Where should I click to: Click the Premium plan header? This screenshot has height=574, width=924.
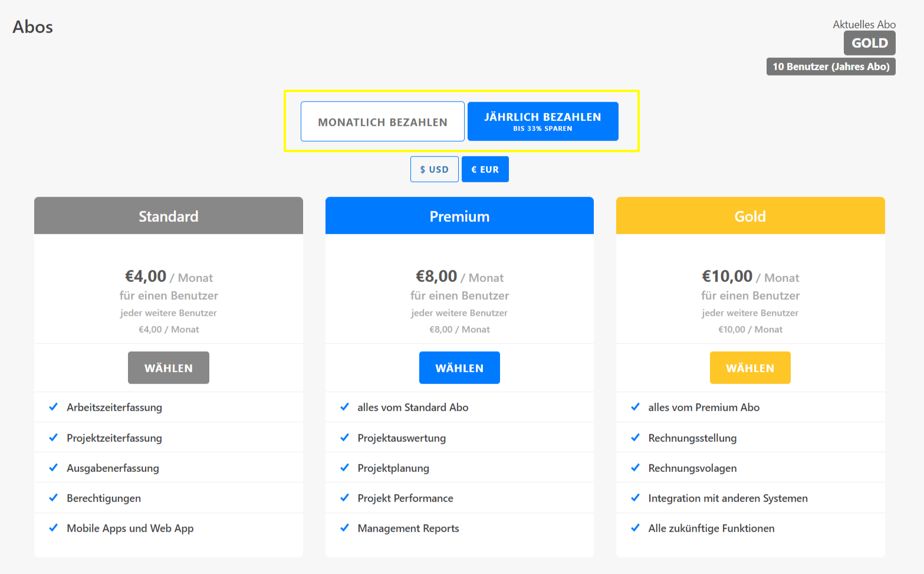pyautogui.click(x=459, y=216)
